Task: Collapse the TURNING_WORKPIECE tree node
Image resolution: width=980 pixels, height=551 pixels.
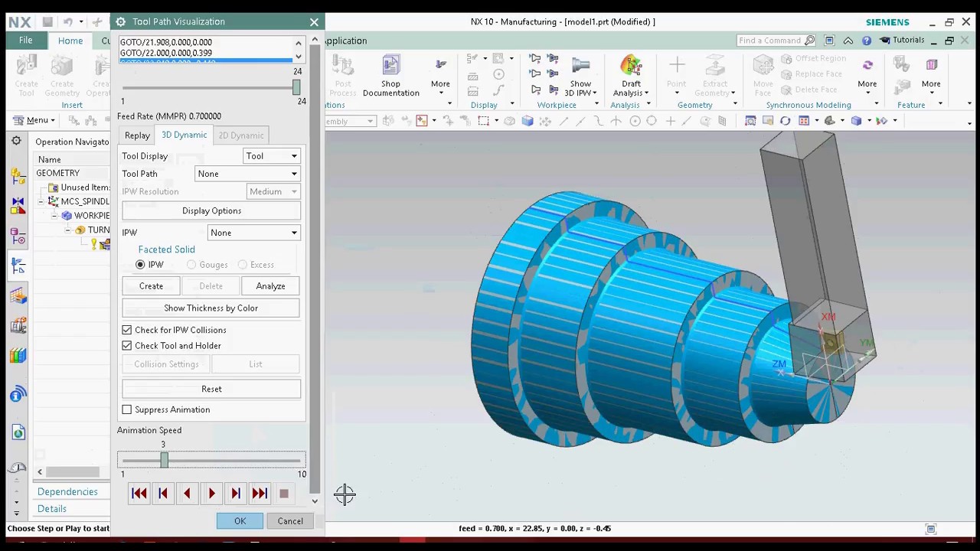Action: point(67,230)
